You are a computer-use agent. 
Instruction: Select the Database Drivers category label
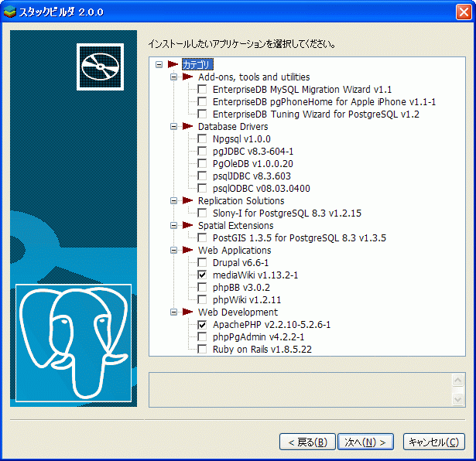coord(233,127)
